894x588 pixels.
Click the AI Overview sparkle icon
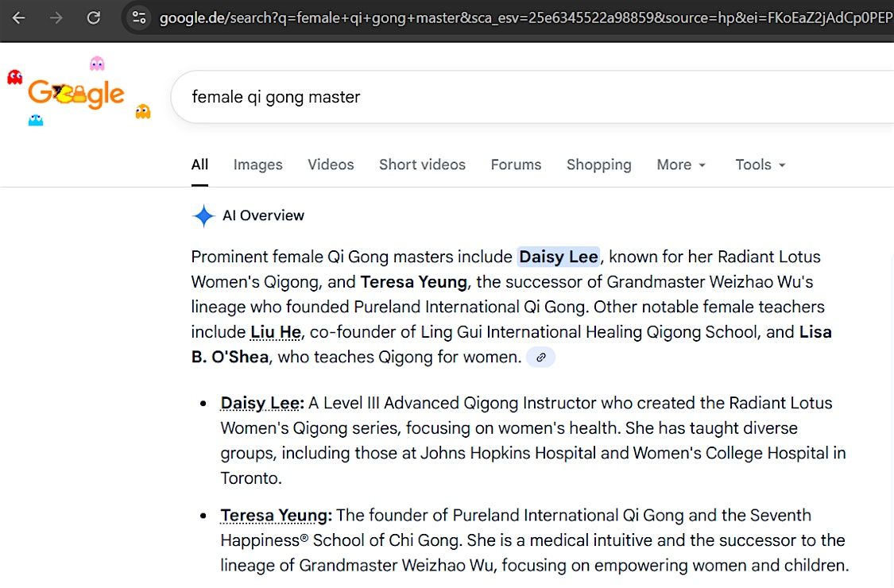tap(204, 215)
